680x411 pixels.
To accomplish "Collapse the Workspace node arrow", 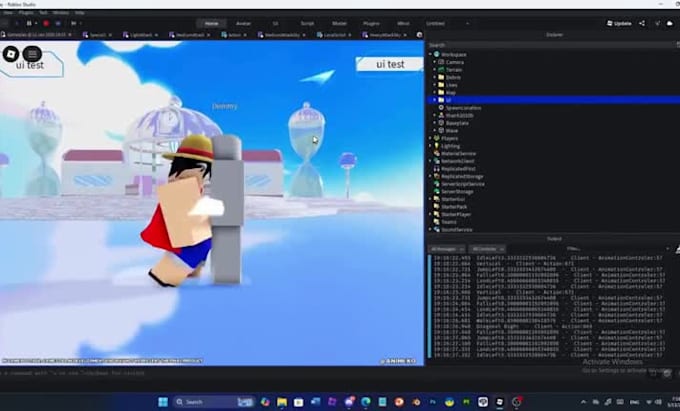I will pyautogui.click(x=430, y=54).
